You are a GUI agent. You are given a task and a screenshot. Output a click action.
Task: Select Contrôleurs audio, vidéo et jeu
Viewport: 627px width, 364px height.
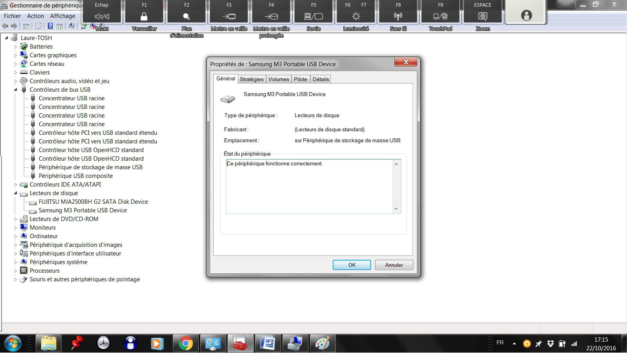coord(69,81)
